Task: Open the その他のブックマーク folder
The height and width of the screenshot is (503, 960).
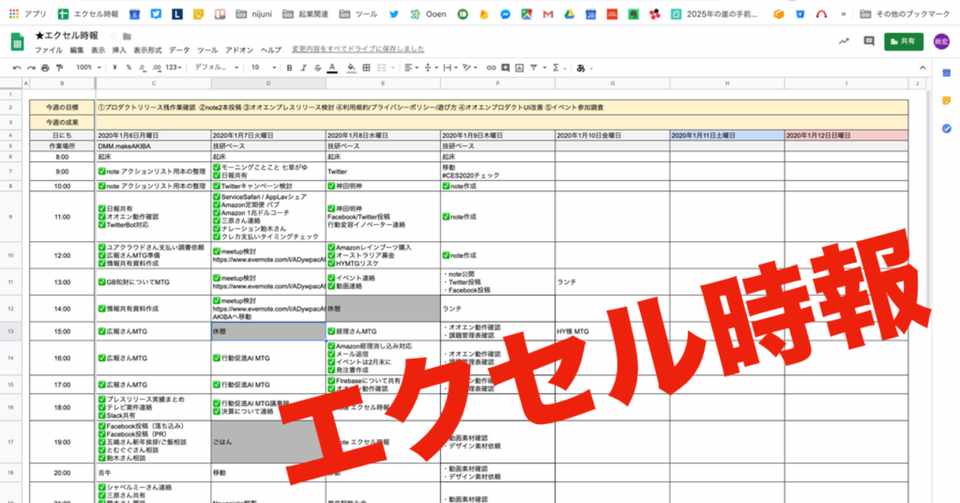Action: tap(905, 13)
